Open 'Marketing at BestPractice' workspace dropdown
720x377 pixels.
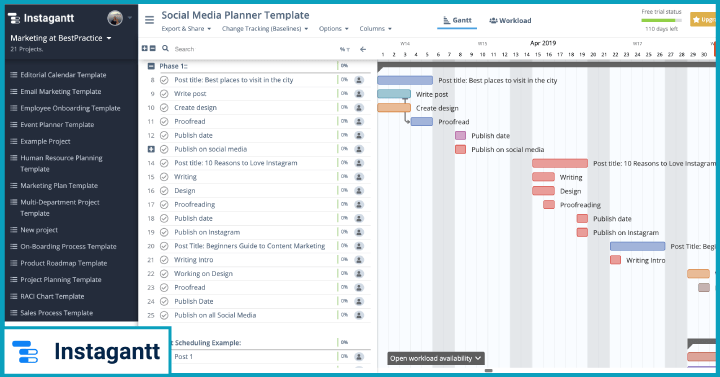[x=61, y=38]
